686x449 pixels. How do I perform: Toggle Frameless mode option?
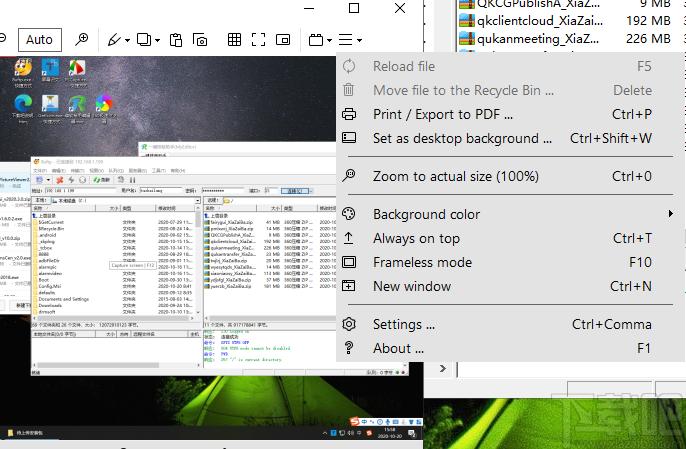(510, 262)
